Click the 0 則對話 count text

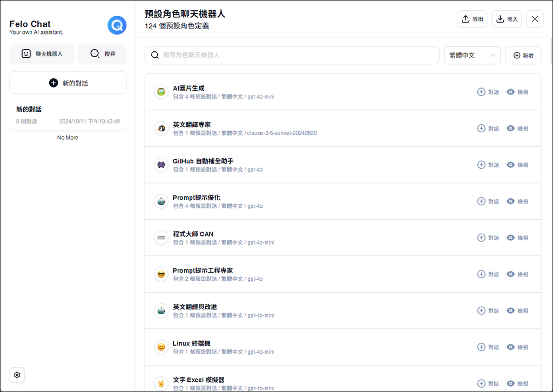pos(26,121)
